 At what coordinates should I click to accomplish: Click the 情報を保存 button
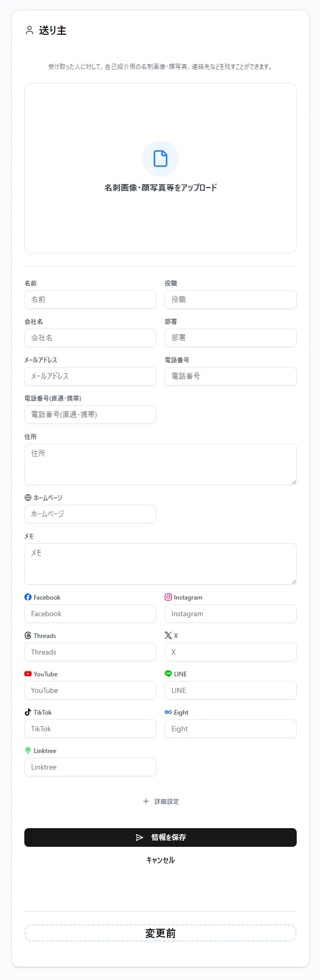160,837
